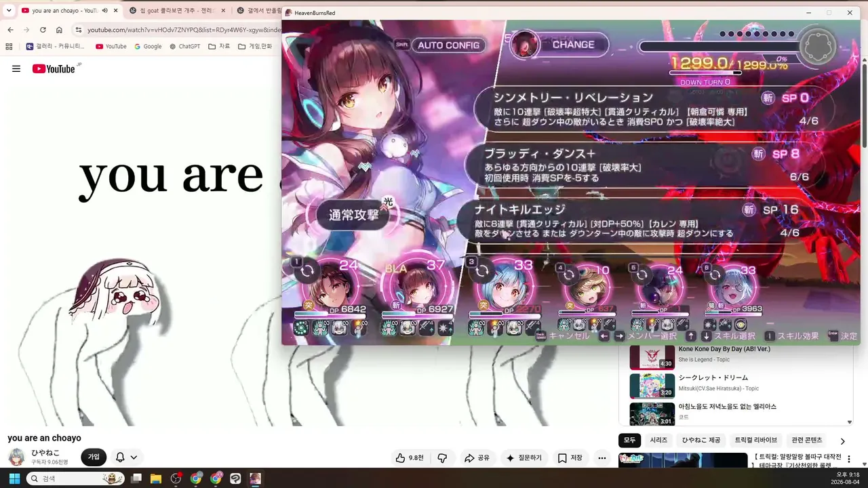Switch to the third browser tab
The width and height of the screenshot is (868, 488).
tap(258, 11)
